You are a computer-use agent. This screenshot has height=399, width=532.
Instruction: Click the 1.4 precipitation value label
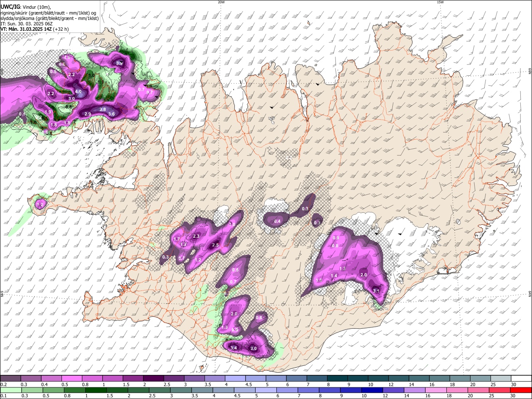click(x=334, y=276)
